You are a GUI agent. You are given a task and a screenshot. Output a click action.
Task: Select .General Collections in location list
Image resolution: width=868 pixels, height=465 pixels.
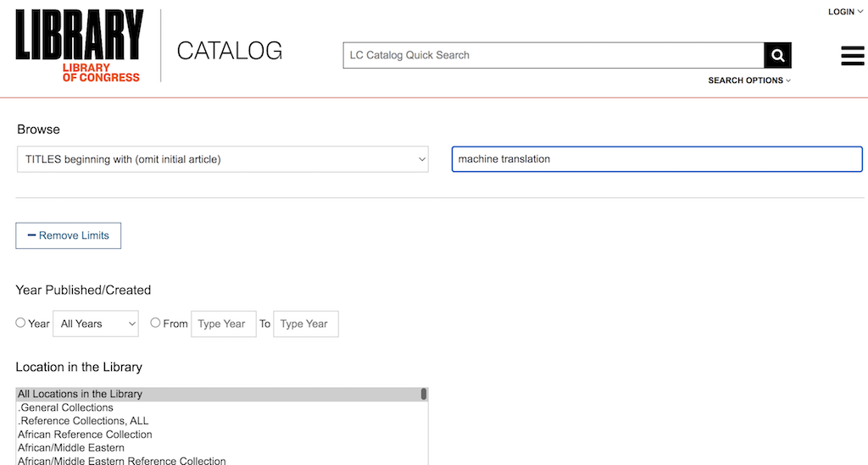tap(66, 407)
